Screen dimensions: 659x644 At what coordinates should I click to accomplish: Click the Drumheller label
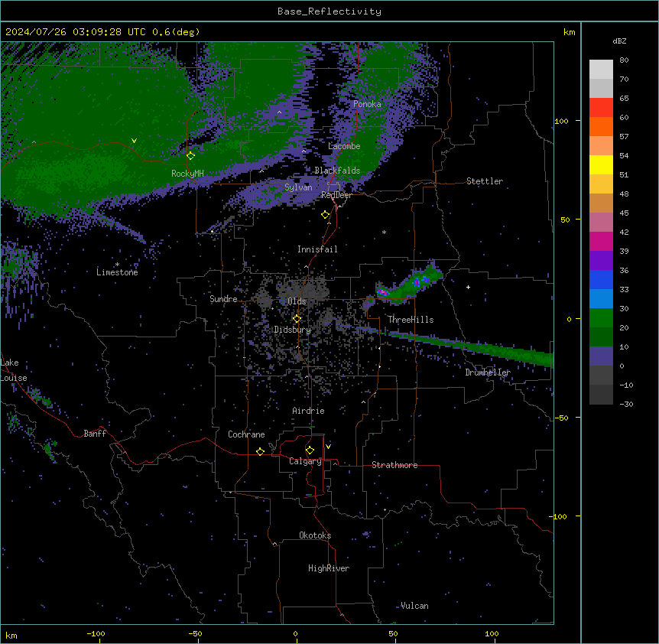(488, 372)
